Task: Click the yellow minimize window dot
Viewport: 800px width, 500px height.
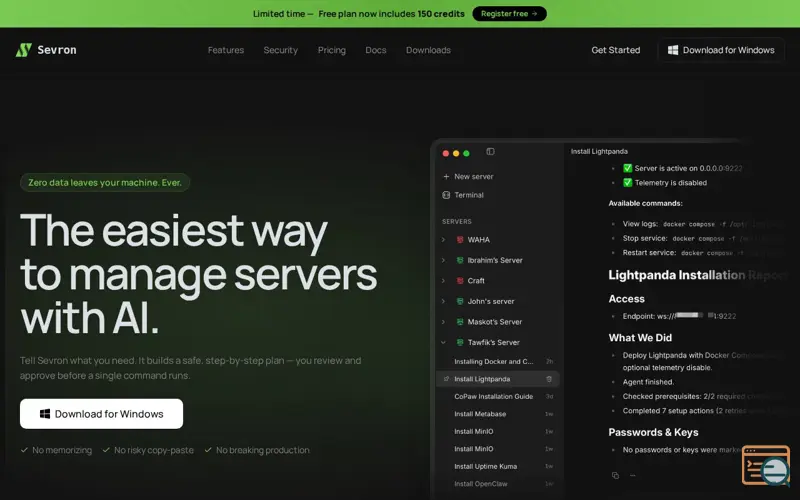Action: pos(456,153)
